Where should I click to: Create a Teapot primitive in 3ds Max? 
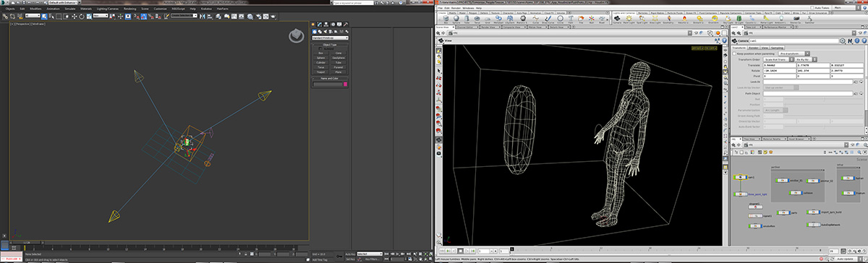pos(320,72)
